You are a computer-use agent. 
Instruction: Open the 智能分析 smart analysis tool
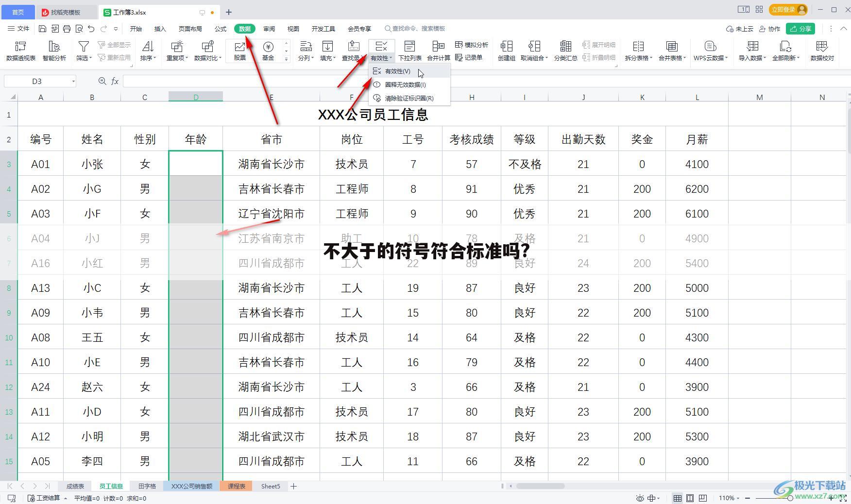(54, 51)
